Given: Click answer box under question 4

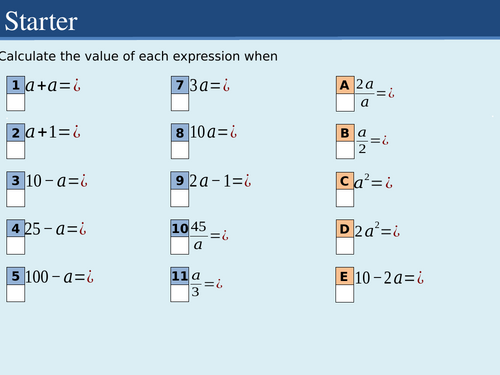Looking at the screenshot, I should pyautogui.click(x=16, y=246).
